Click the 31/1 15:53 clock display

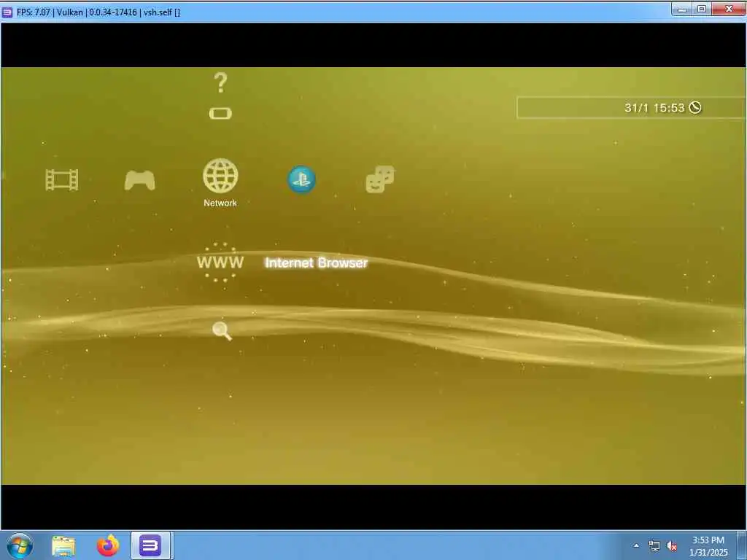[x=654, y=108]
